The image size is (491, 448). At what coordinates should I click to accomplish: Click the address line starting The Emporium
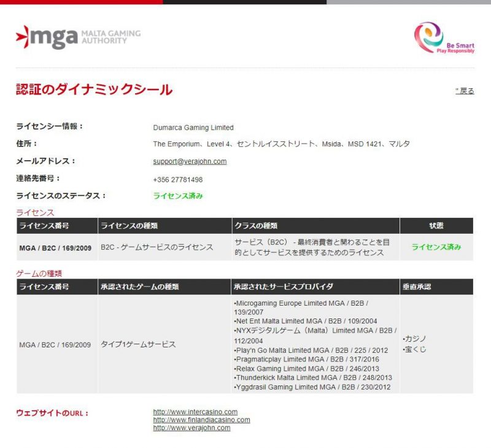pos(281,144)
